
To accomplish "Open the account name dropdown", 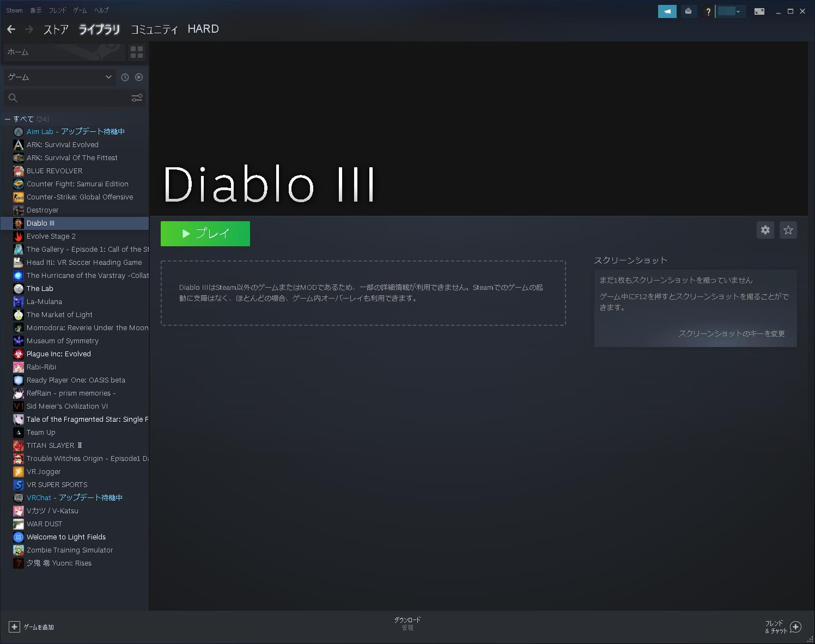I will click(x=730, y=11).
